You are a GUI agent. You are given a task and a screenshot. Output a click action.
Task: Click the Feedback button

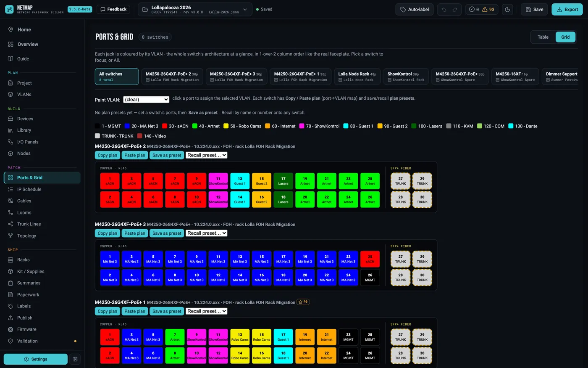113,9
